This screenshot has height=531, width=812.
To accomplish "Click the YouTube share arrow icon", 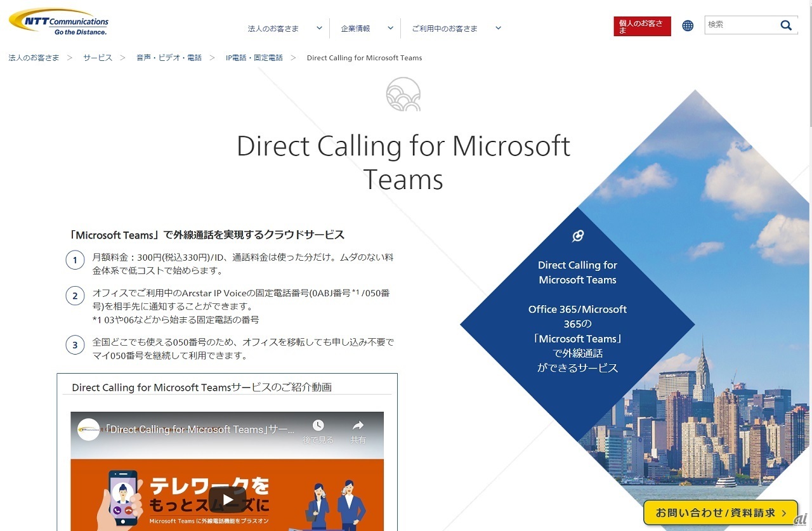I will tap(358, 425).
